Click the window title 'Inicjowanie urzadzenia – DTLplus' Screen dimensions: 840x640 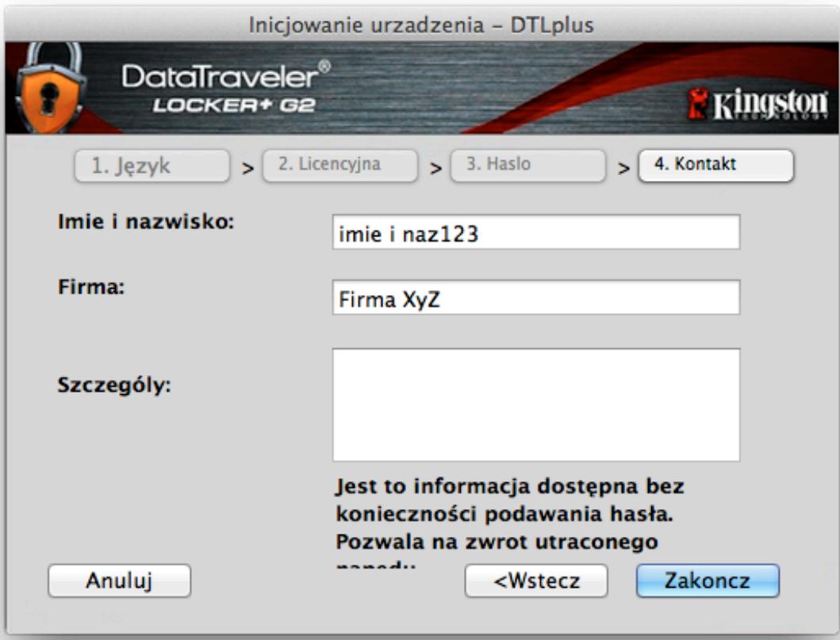tap(421, 25)
